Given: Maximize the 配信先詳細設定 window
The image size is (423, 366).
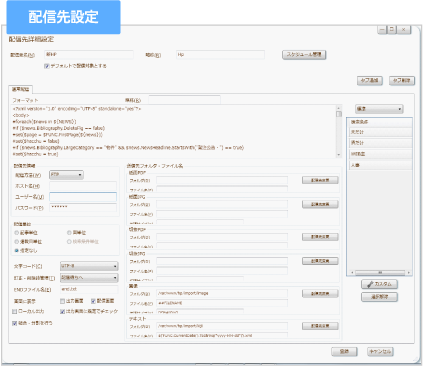Looking at the screenshot, I should [392, 30].
